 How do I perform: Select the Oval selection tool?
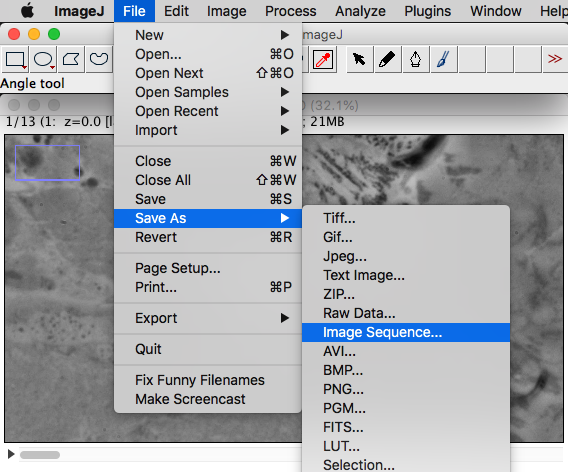[43, 59]
